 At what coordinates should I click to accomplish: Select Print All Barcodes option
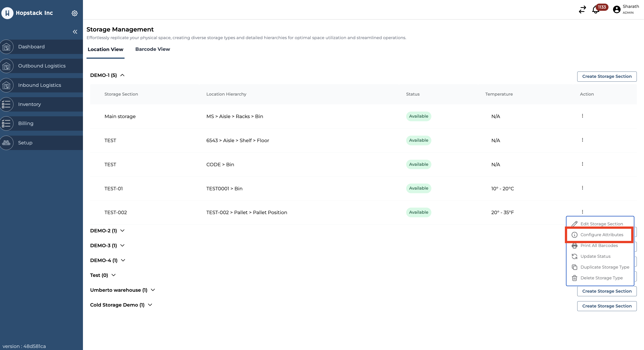tap(599, 246)
